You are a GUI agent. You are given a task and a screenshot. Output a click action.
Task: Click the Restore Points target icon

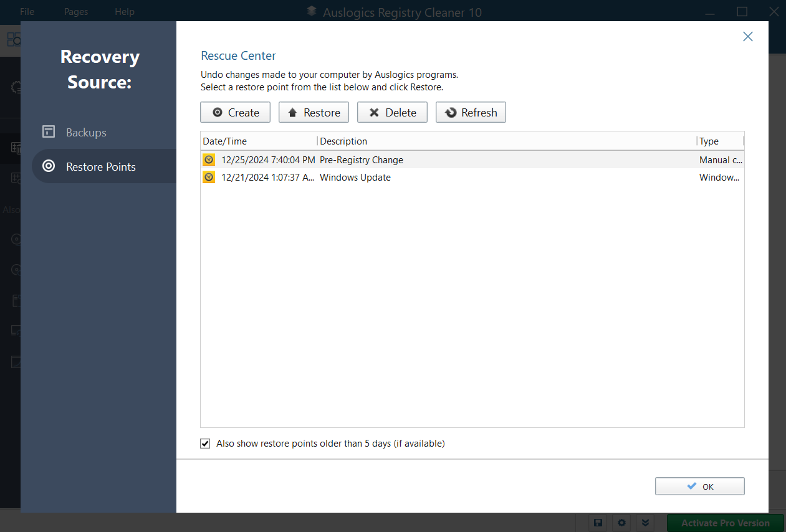tap(49, 166)
